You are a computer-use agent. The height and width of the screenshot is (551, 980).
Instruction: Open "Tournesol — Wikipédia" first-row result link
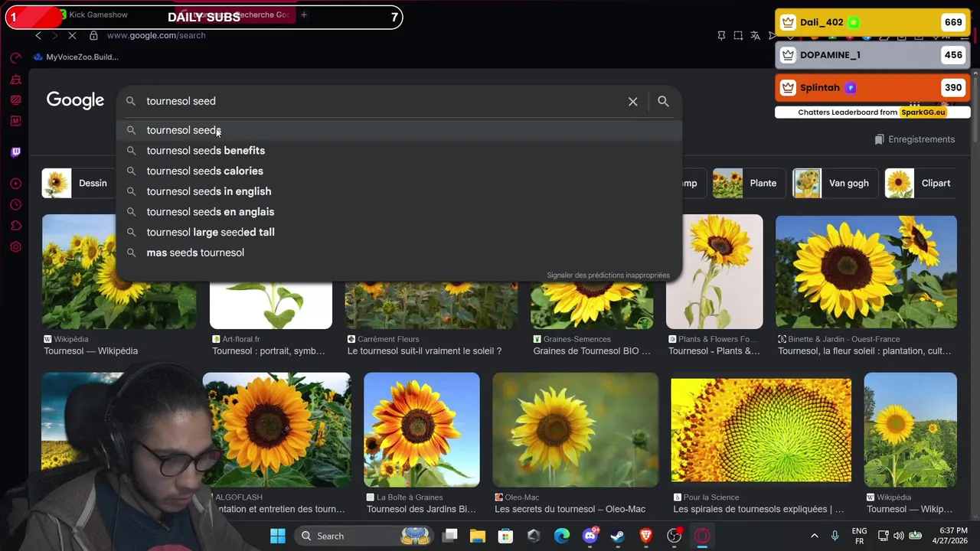90,351
